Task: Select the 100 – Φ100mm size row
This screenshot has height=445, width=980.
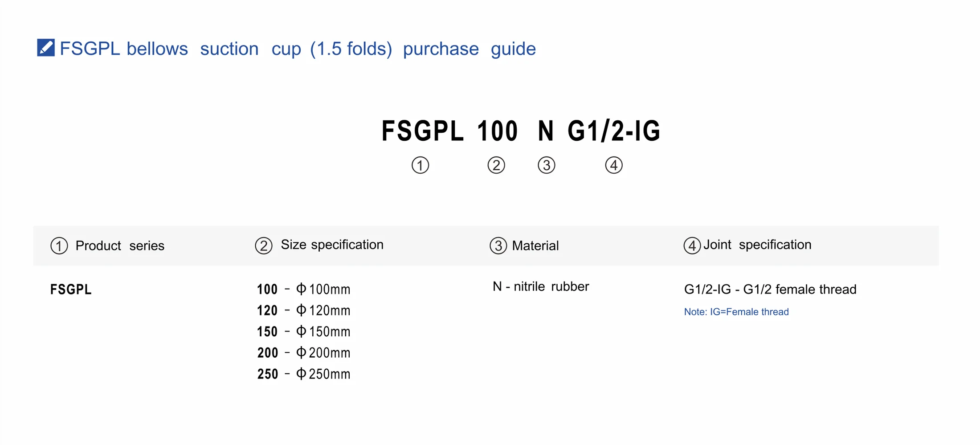Action: pyautogui.click(x=304, y=290)
